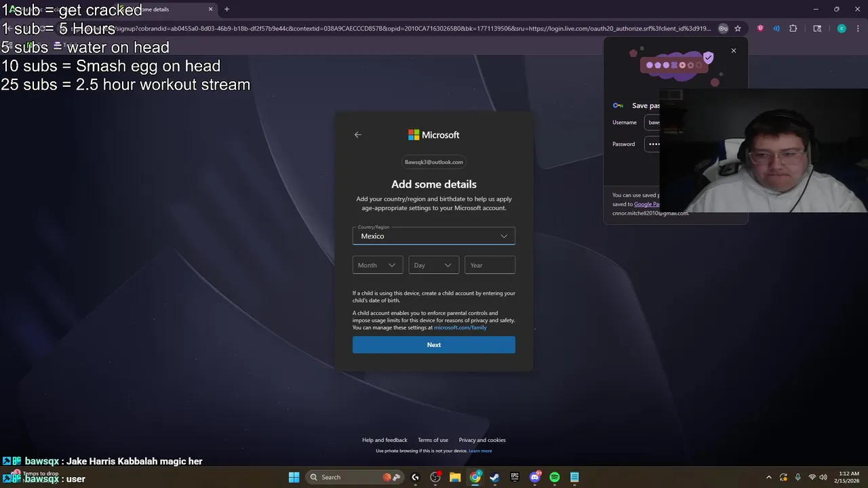Image resolution: width=868 pixels, height=488 pixels.
Task: Click the blue Next button
Action: point(434,345)
